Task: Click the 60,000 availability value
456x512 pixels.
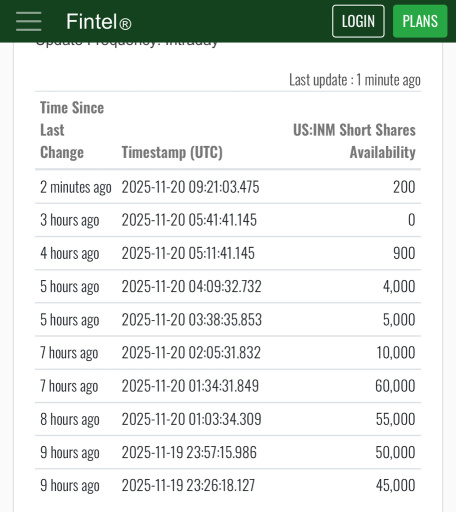Action: [395, 386]
